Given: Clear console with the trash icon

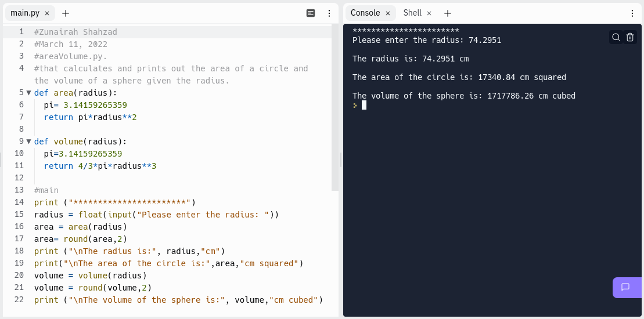Looking at the screenshot, I should pyautogui.click(x=630, y=37).
